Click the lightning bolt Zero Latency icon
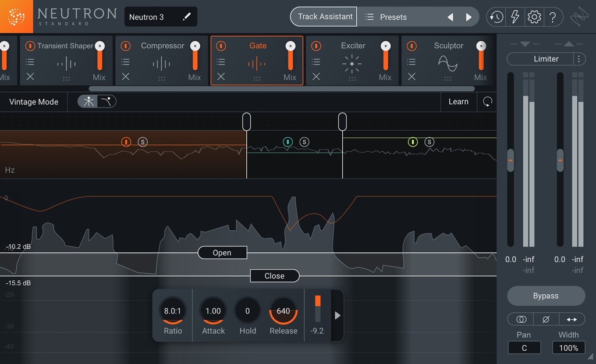Image resolution: width=596 pixels, height=364 pixels. pyautogui.click(x=515, y=17)
